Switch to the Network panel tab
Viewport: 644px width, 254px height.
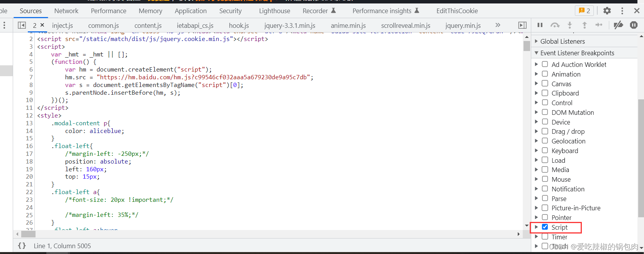pyautogui.click(x=66, y=11)
